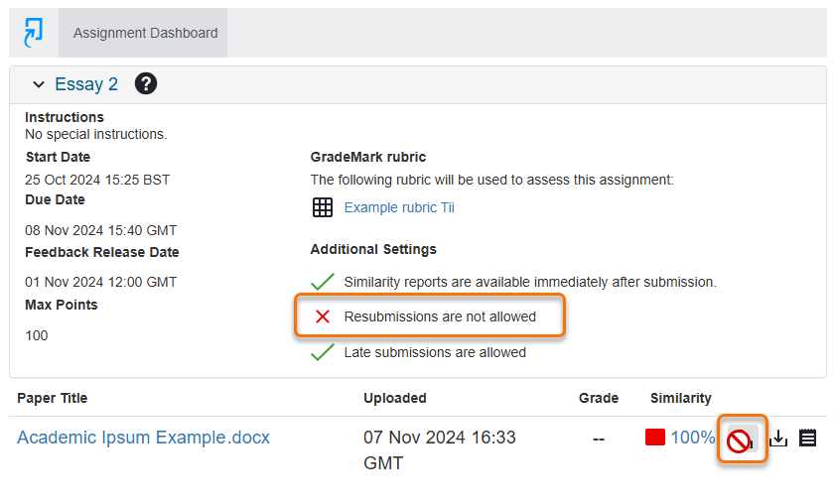Click green checkmark beside Similarity reports setting
The width and height of the screenshot is (834, 504).
tap(323, 282)
